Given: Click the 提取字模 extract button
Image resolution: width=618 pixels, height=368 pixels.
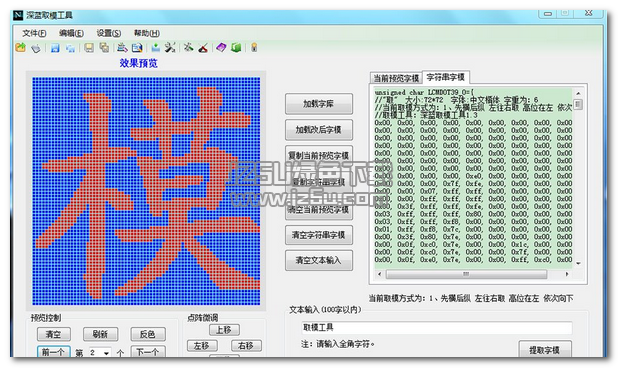Looking at the screenshot, I should pyautogui.click(x=545, y=349).
